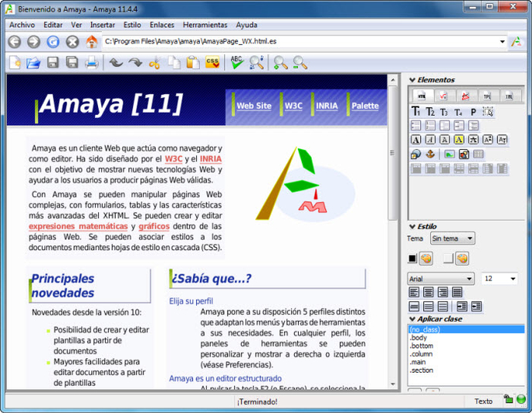This screenshot has width=532, height=413.
Task: Open a file with the folder icon
Action: click(x=34, y=63)
